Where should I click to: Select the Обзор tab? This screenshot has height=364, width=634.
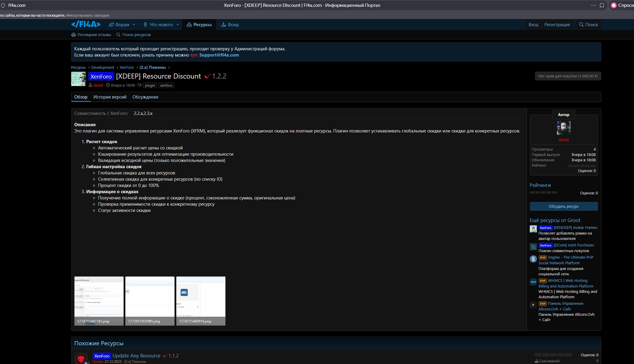pyautogui.click(x=81, y=97)
